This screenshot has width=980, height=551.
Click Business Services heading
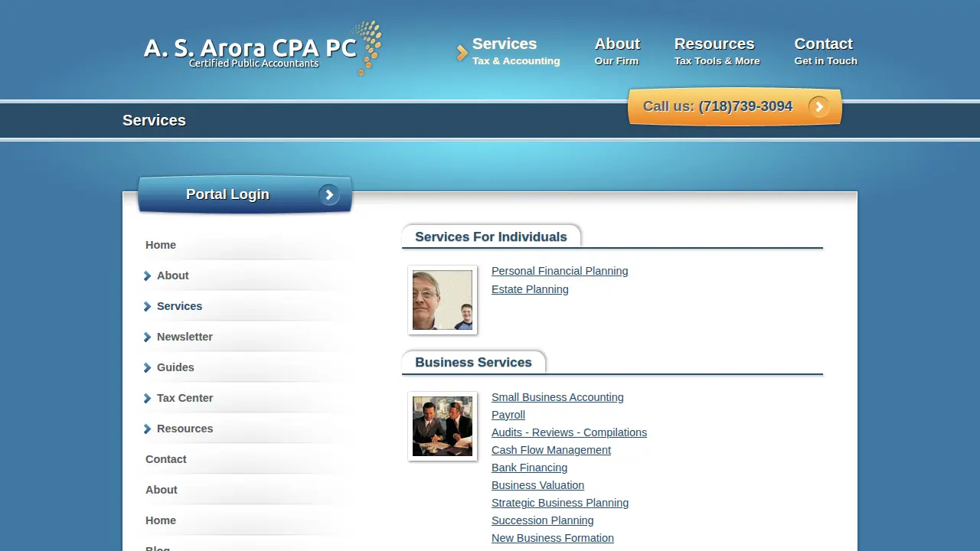[473, 363]
